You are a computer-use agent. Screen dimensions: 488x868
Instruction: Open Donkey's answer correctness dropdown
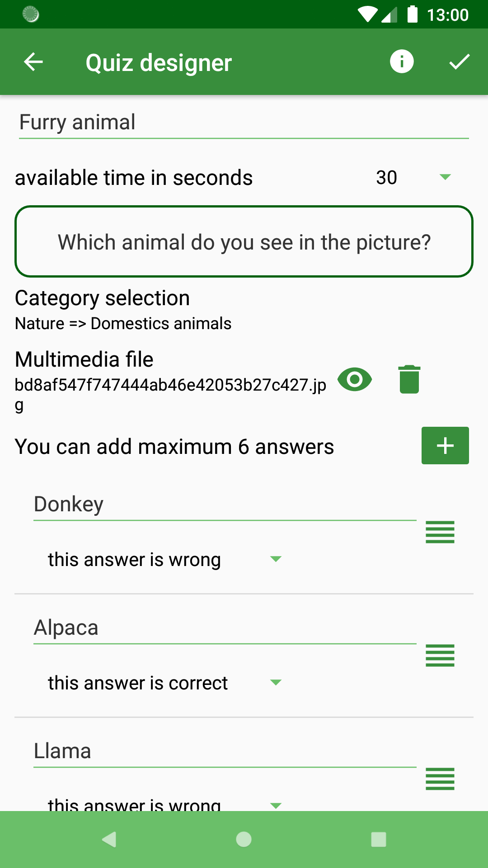[x=165, y=560]
